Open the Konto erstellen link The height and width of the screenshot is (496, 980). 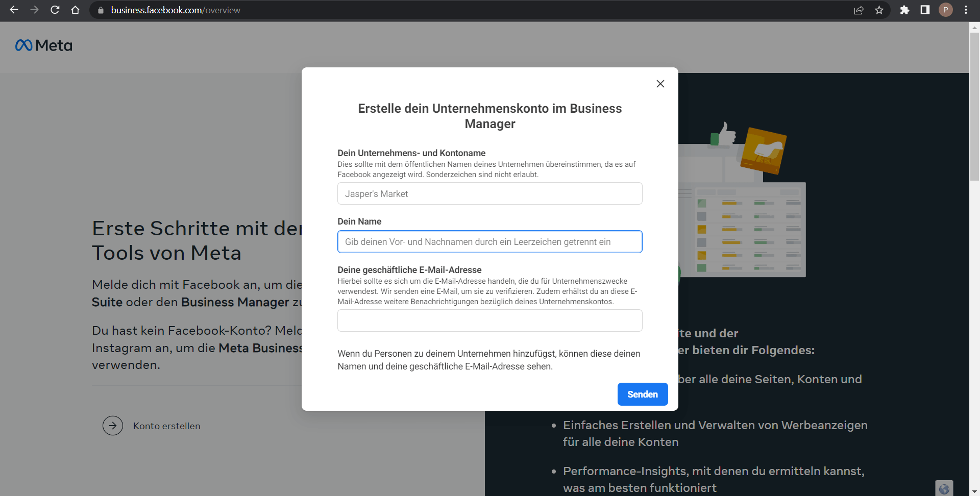pyautogui.click(x=166, y=426)
